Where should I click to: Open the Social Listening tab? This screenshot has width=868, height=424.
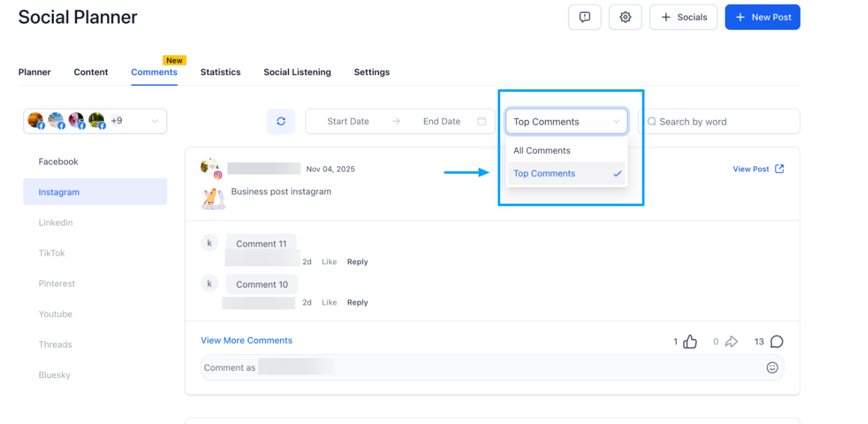[297, 72]
